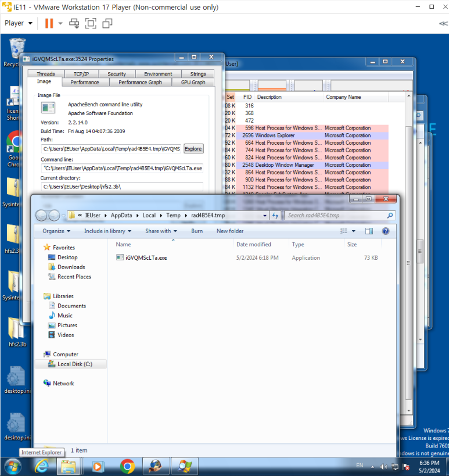Viewport: 449px width, 476px height.
Task: Click the volume speaker tray icon
Action: coord(383,467)
